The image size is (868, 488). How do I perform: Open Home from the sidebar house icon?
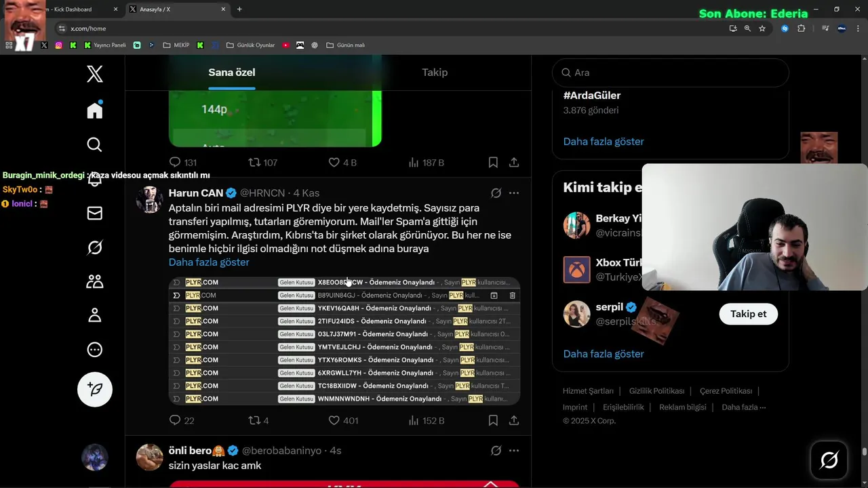coord(95,110)
